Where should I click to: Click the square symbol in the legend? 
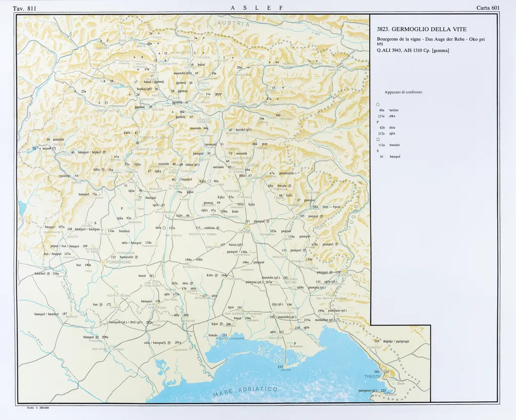[378, 139]
